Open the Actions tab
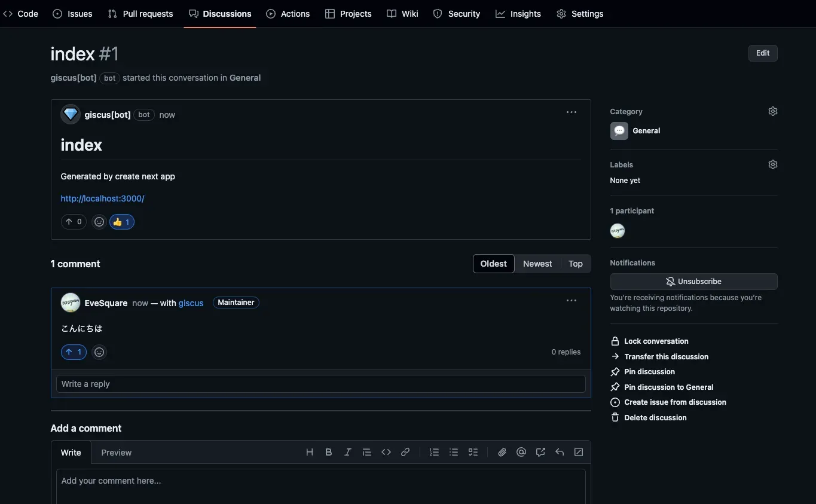Image resolution: width=816 pixels, height=504 pixels. [288, 14]
